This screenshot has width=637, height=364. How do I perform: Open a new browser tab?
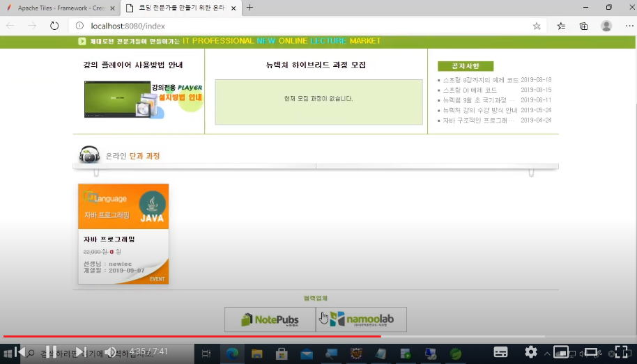(250, 8)
